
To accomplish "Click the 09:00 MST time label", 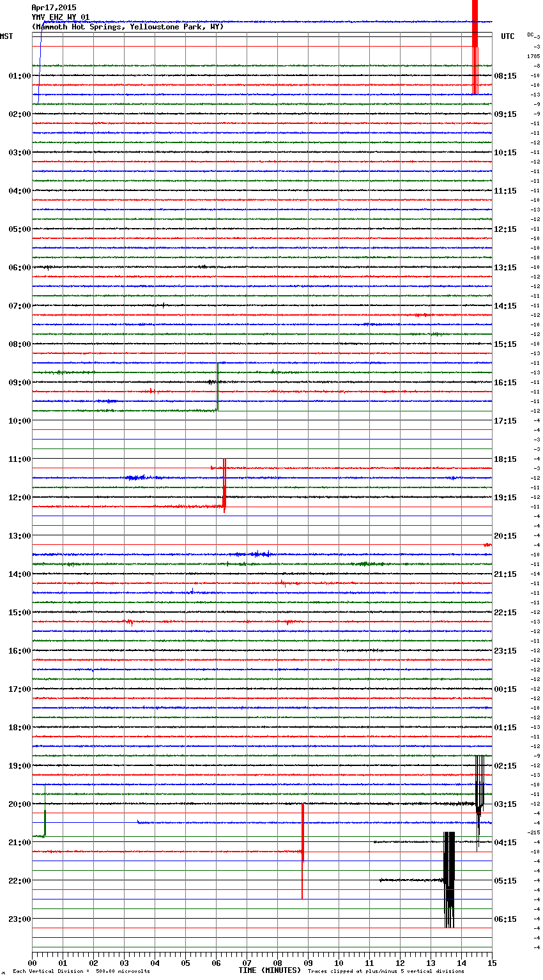I will 20,382.
